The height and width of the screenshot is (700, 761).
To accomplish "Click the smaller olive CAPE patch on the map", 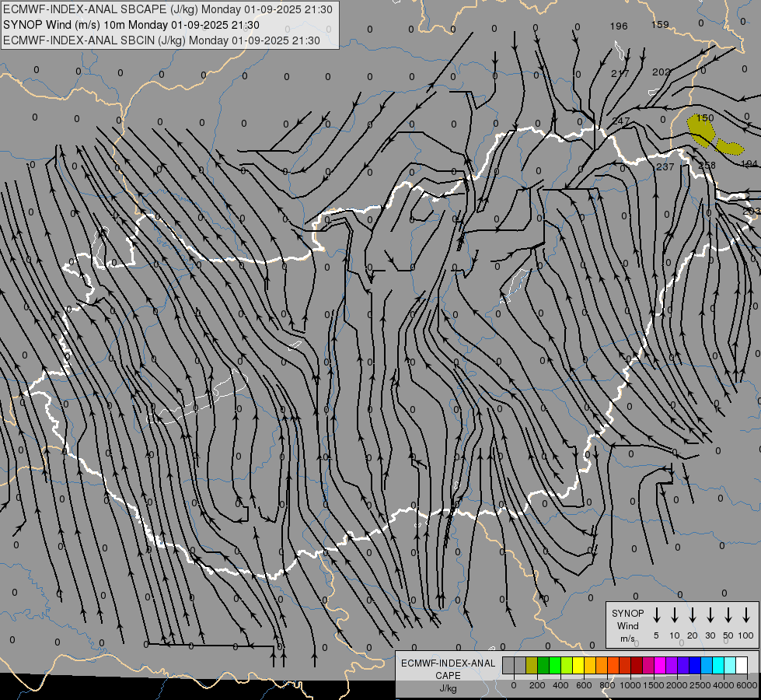I will (x=730, y=147).
